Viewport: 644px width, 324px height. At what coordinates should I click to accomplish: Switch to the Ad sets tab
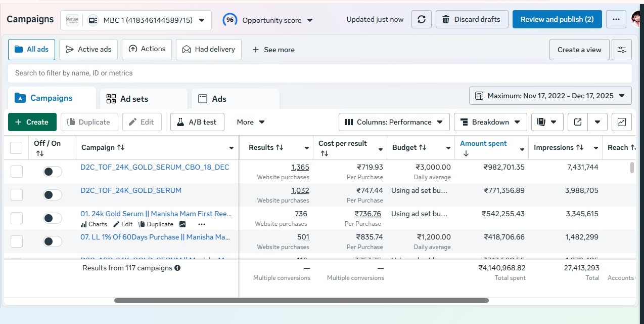(134, 99)
